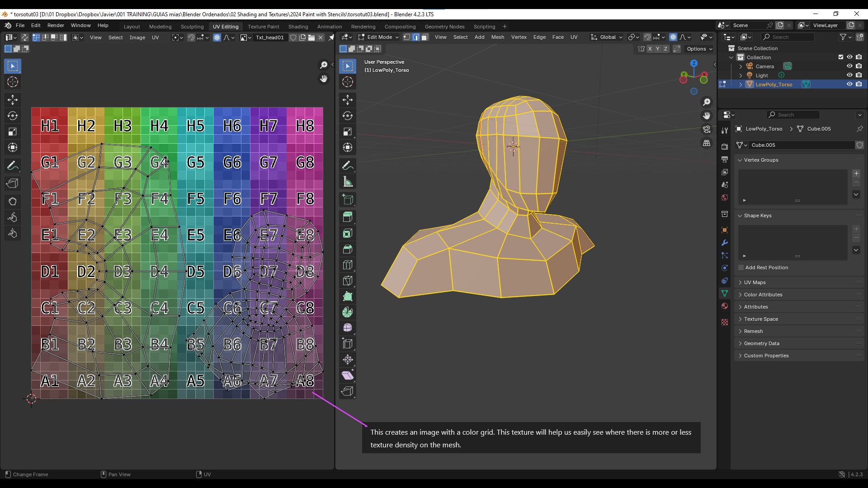
Task: Switch viewport to camera view
Action: tap(707, 130)
